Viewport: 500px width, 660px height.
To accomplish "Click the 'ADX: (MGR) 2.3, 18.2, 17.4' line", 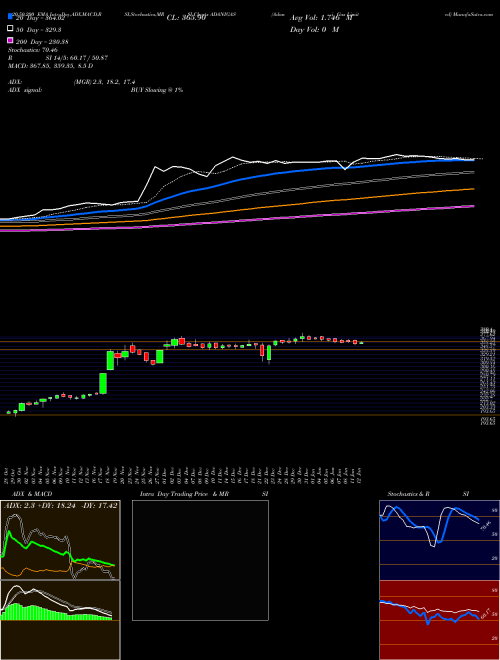I will coord(72,82).
